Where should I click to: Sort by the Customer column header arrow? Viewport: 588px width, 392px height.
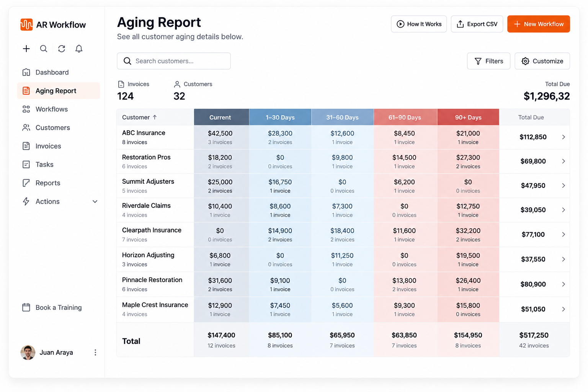155,118
